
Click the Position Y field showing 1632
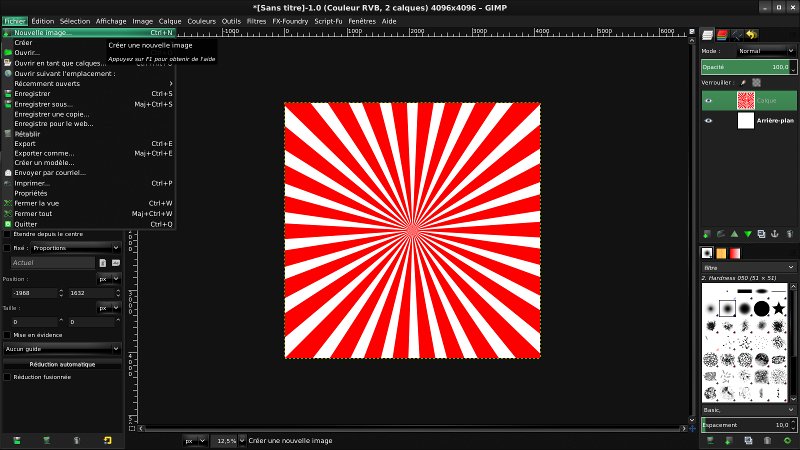pos(91,293)
